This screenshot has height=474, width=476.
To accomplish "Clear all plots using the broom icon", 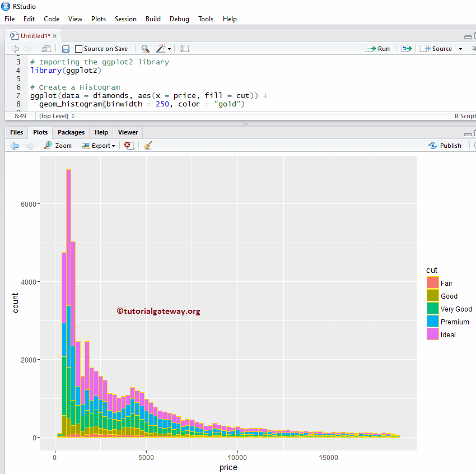I will tap(147, 145).
